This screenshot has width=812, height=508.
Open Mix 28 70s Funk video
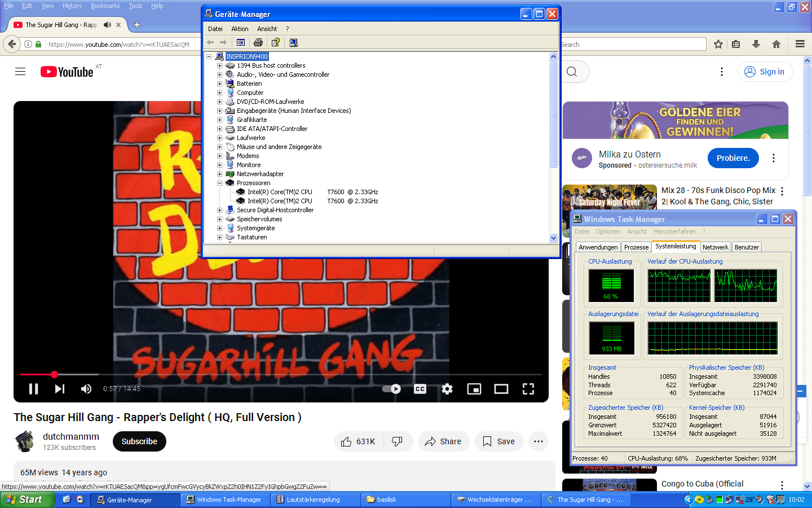(718, 196)
